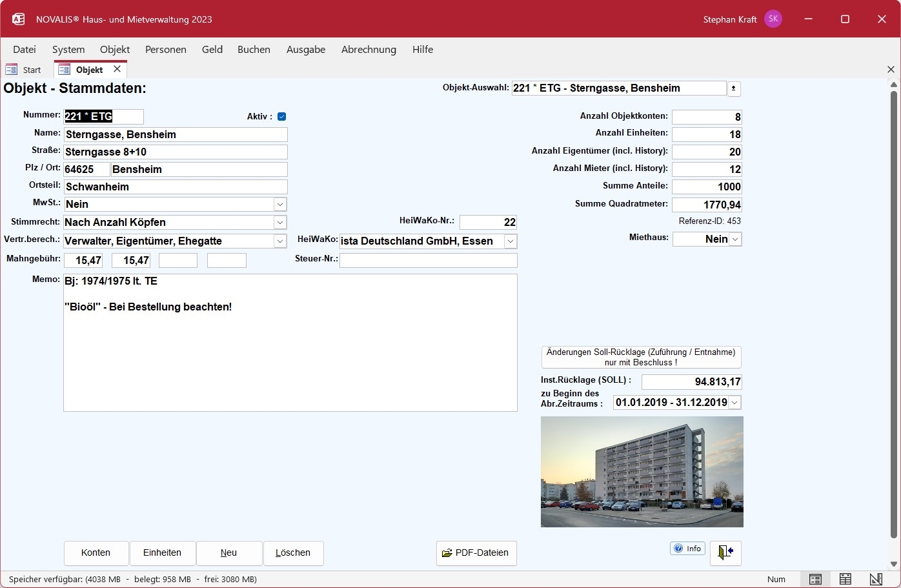Click the Nummer input field

point(103,117)
